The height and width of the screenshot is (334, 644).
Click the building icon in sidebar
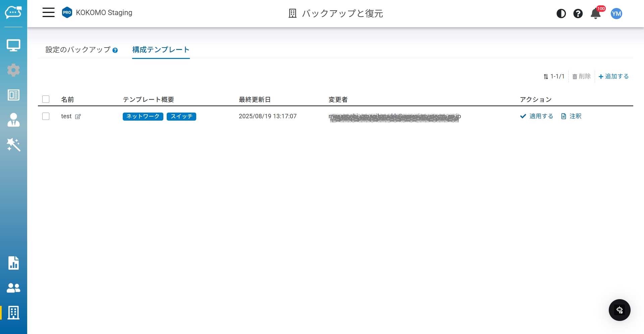pyautogui.click(x=13, y=313)
